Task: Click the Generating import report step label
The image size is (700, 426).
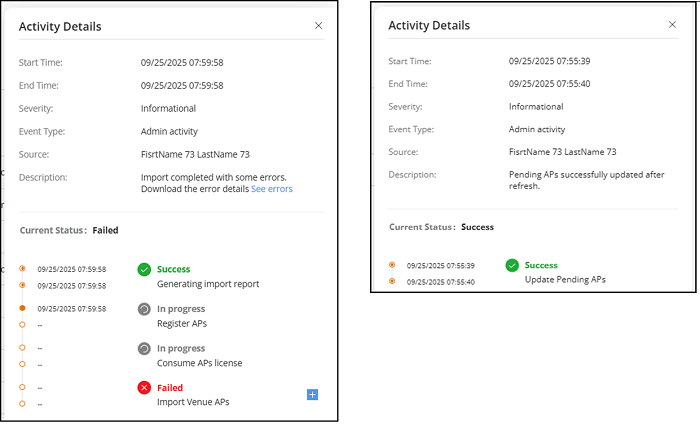Action: (207, 284)
